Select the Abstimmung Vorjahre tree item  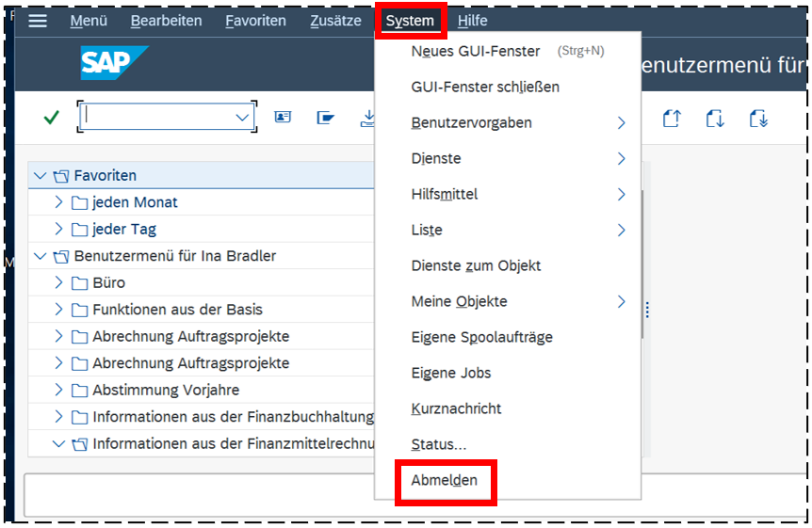pyautogui.click(x=166, y=390)
